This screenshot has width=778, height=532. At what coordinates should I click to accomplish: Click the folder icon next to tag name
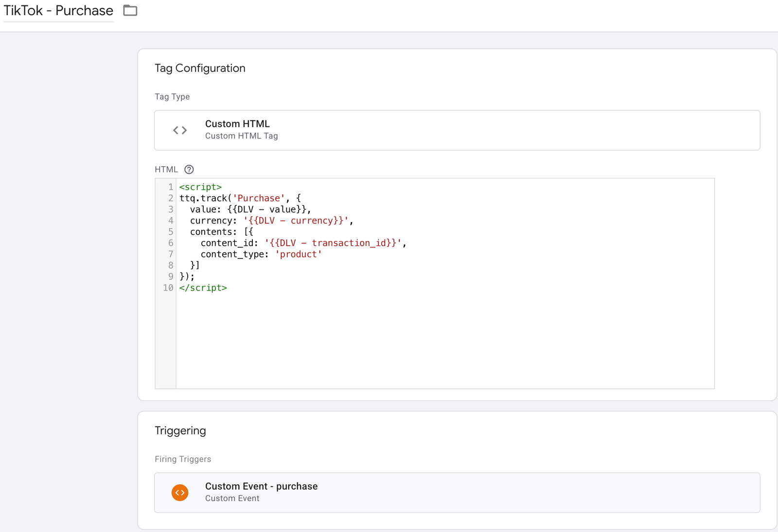(x=130, y=10)
